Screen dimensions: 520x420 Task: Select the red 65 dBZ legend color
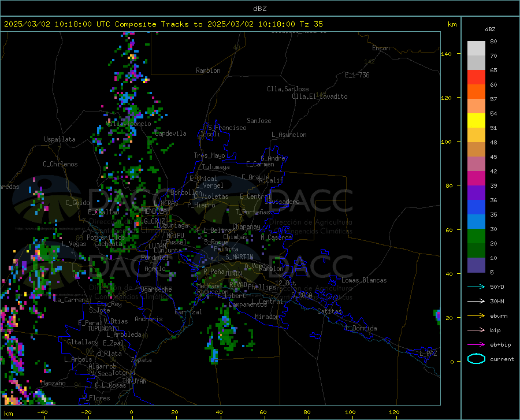476,77
